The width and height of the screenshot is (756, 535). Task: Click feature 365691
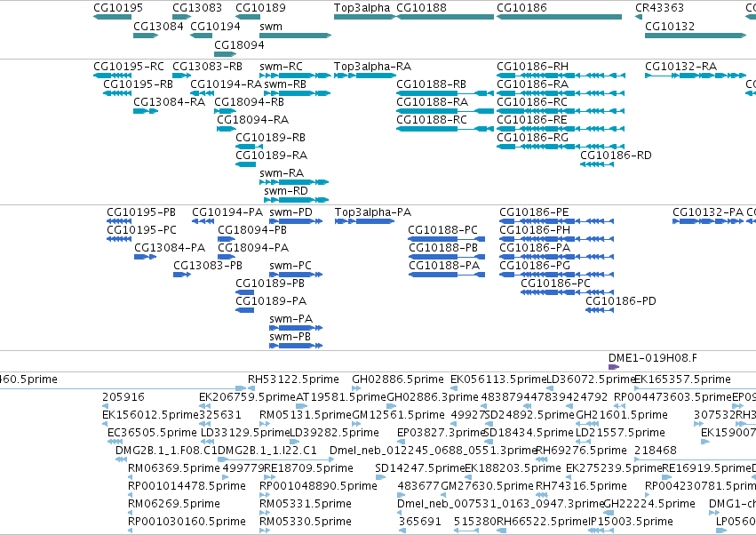pyautogui.click(x=420, y=522)
